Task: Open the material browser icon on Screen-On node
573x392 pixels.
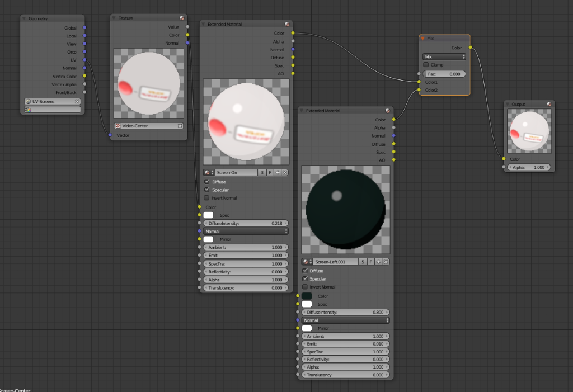Action: coord(208,172)
